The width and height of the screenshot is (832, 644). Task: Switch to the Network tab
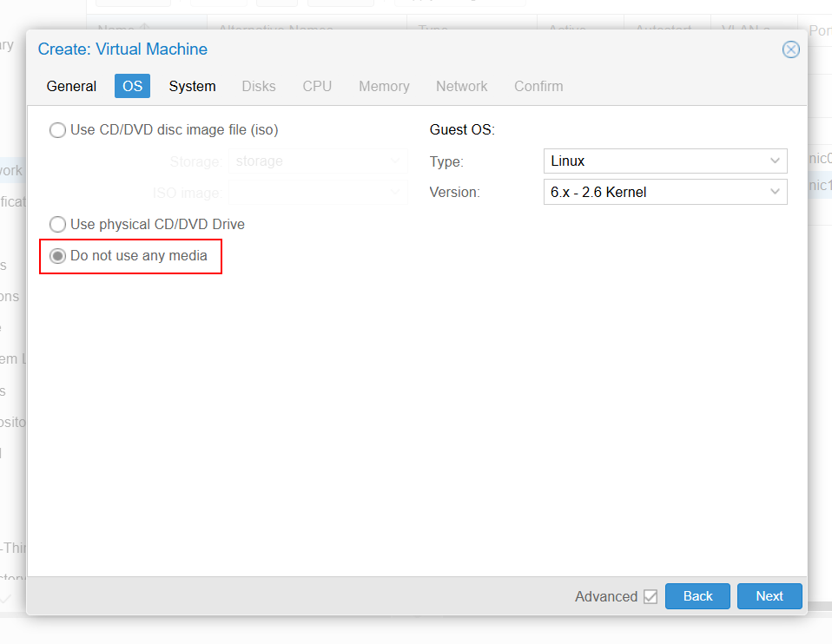(461, 86)
